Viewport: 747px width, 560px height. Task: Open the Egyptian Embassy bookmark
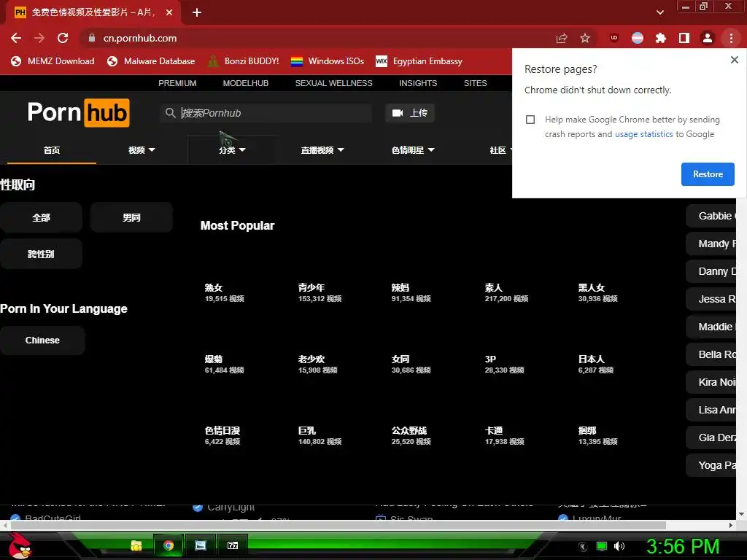419,61
